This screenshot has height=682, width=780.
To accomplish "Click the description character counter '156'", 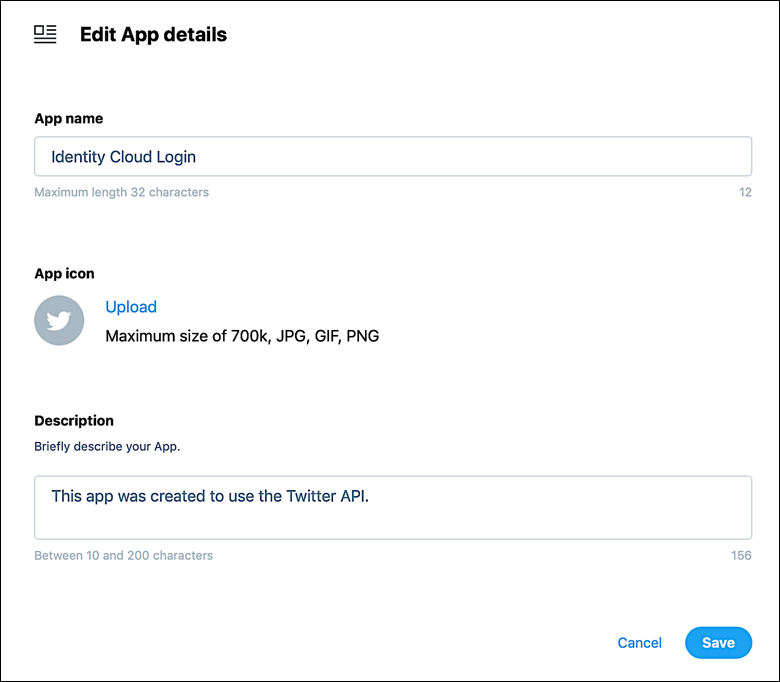I will (x=741, y=555).
